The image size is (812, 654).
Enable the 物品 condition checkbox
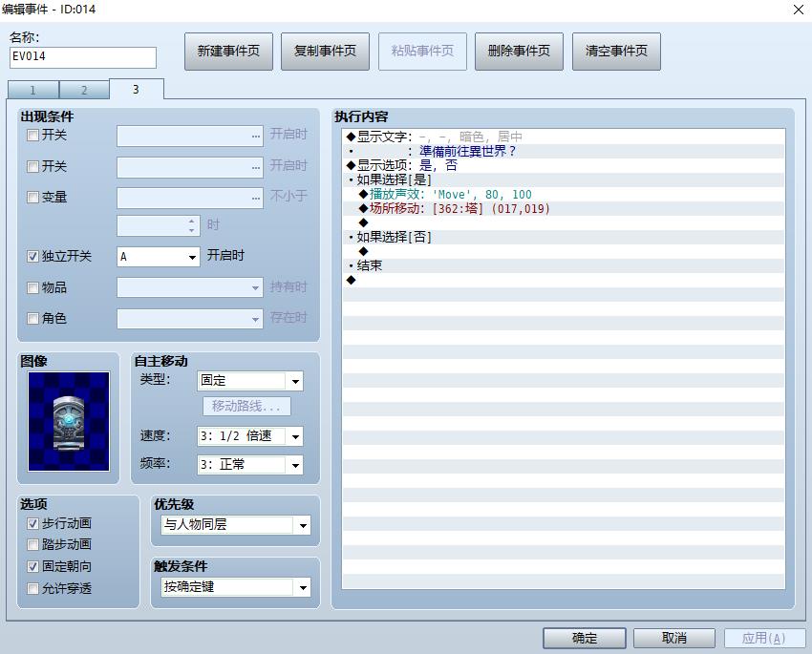click(x=32, y=287)
